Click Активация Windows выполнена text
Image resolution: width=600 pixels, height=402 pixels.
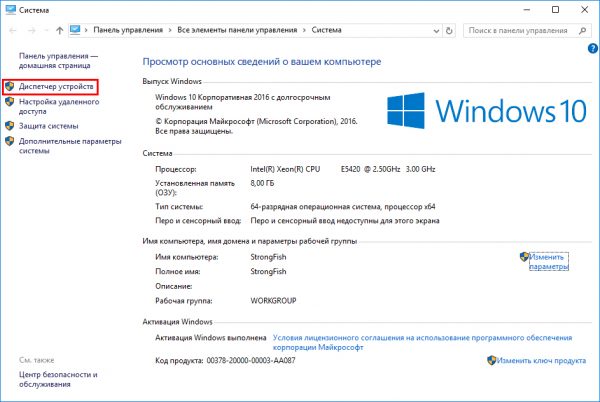tap(211, 338)
